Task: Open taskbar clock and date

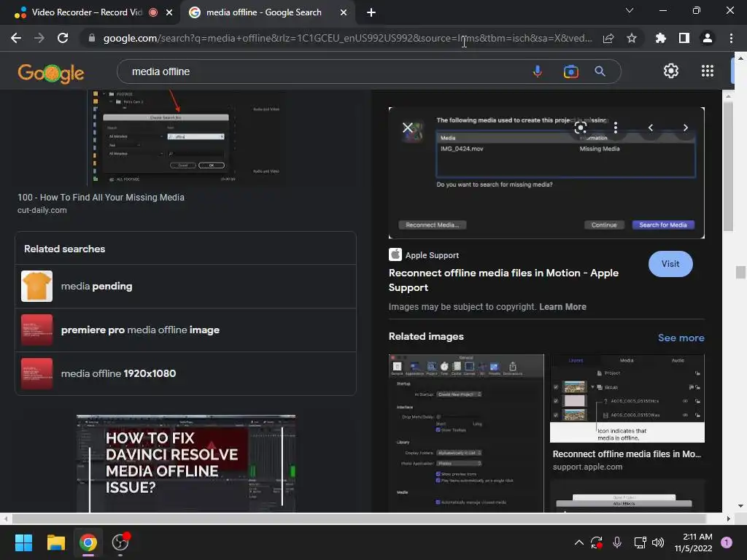Action: [693, 542]
